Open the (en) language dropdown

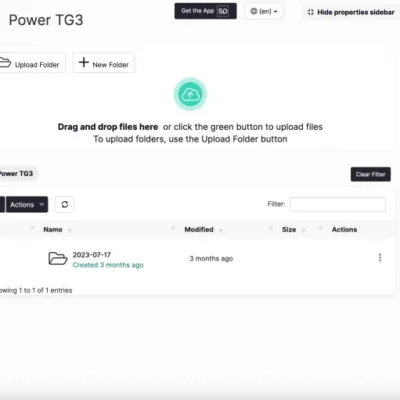coord(264,11)
